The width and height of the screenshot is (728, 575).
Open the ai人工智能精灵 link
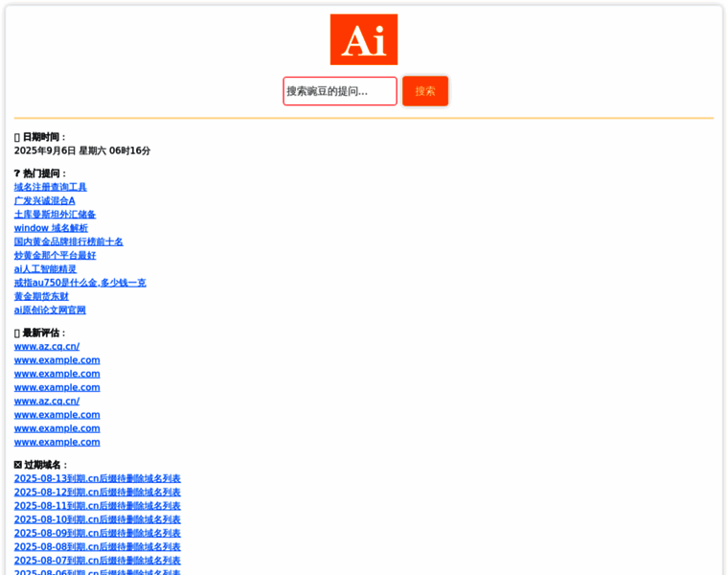45,269
